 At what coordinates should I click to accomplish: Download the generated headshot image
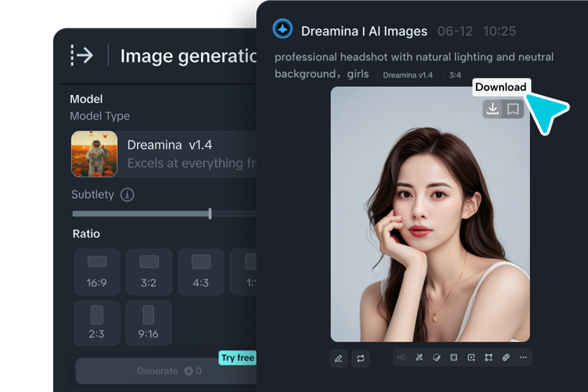pos(492,109)
